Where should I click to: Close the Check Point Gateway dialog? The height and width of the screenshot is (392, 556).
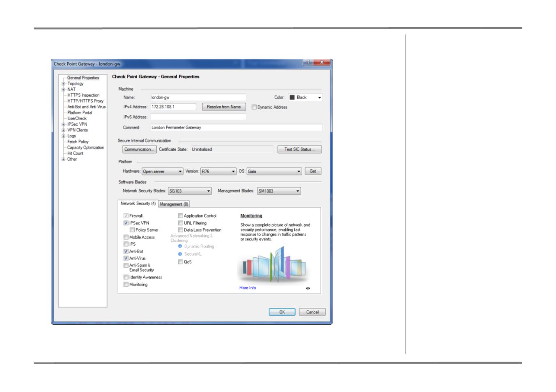(322, 62)
